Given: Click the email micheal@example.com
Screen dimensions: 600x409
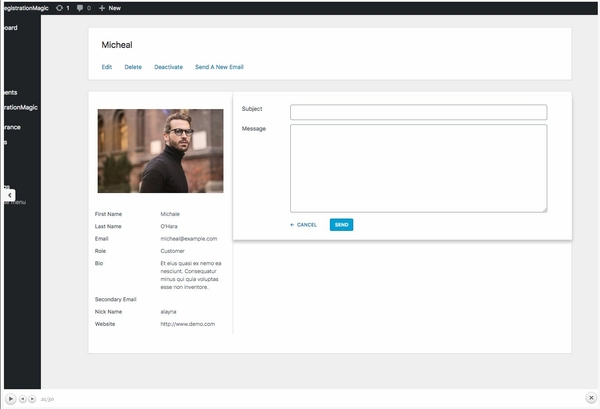Looking at the screenshot, I should coord(189,239).
